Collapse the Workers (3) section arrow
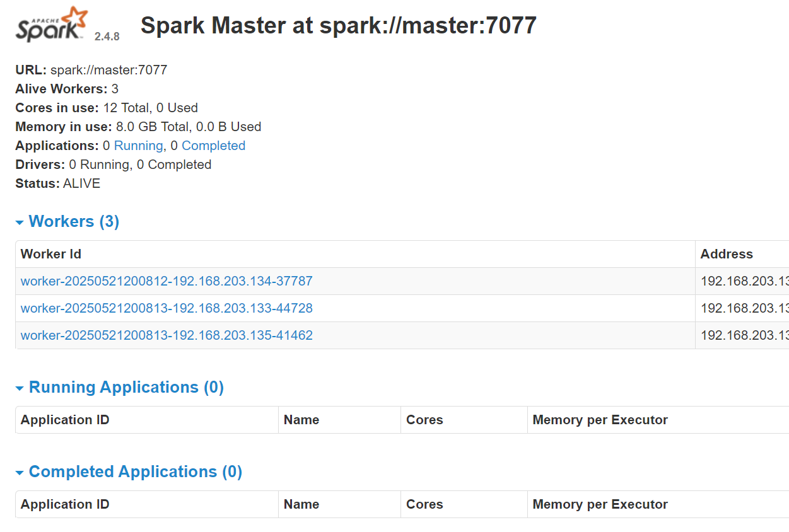Viewport: 789px width, 532px height. (20, 223)
